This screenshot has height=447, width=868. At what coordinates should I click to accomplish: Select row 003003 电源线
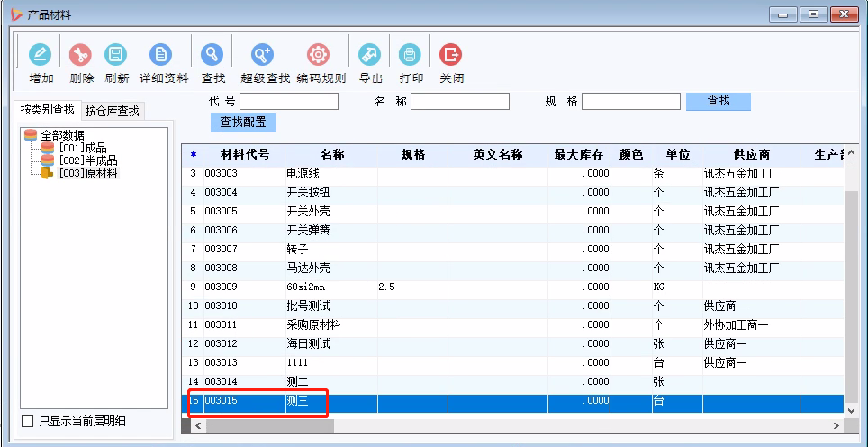pyautogui.click(x=512, y=174)
